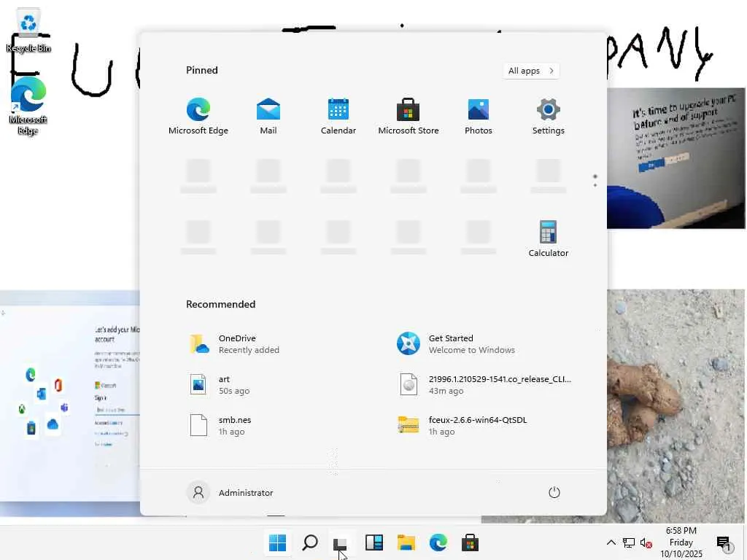Launch Calendar from pinned apps
Viewport: 747px width, 560px height.
click(338, 117)
